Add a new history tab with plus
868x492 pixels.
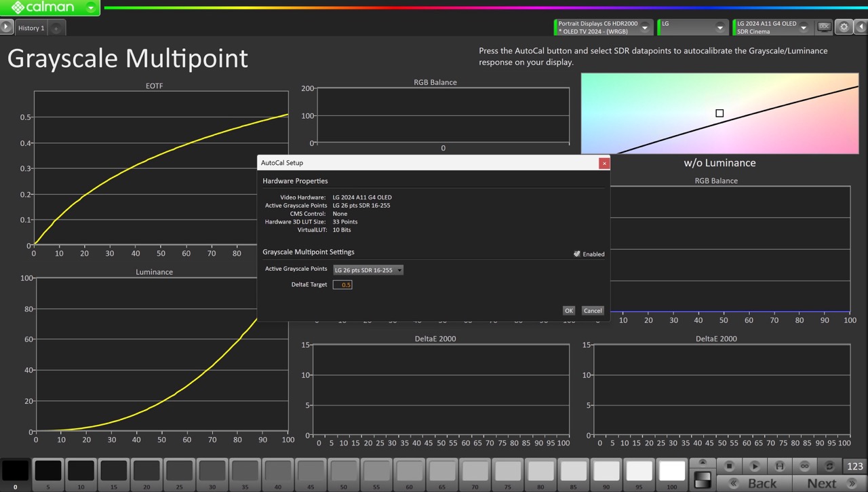point(56,28)
